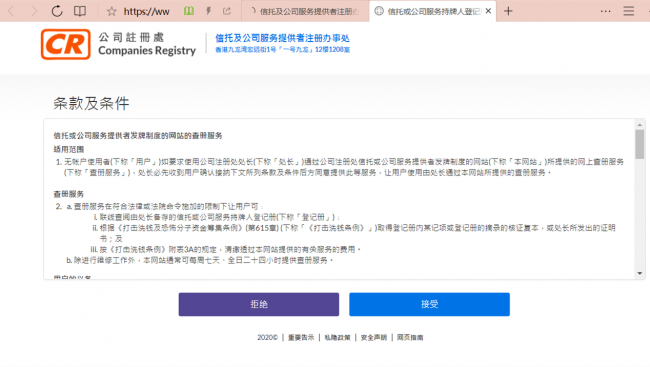
Task: Click the CR Companies Registry logo
Action: (119, 44)
